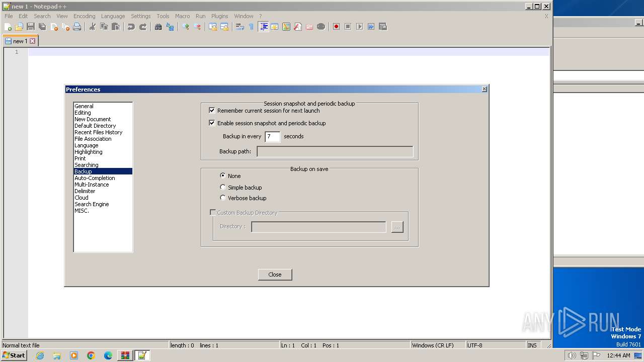Open the Settings menu

pos(140,16)
